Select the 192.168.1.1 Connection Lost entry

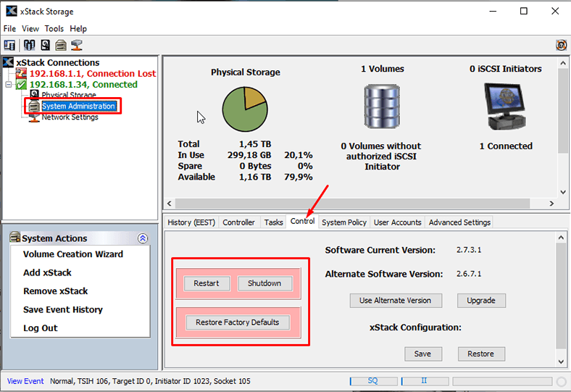[x=93, y=73]
